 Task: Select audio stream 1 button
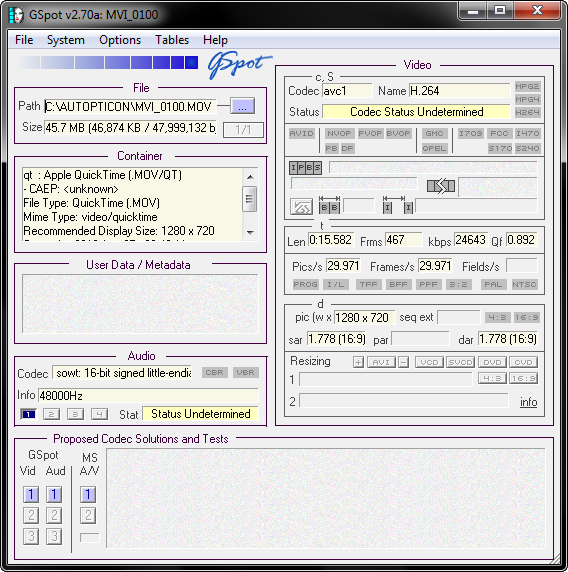(28, 414)
